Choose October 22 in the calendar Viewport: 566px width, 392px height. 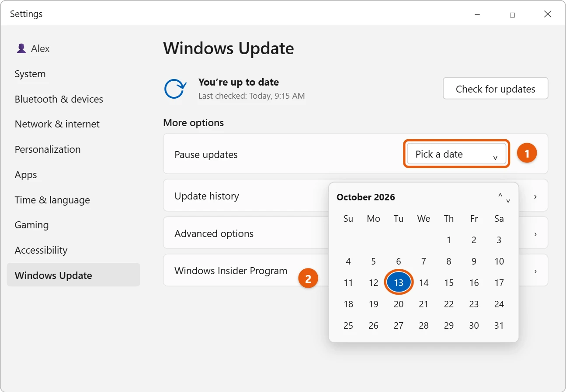tap(449, 304)
